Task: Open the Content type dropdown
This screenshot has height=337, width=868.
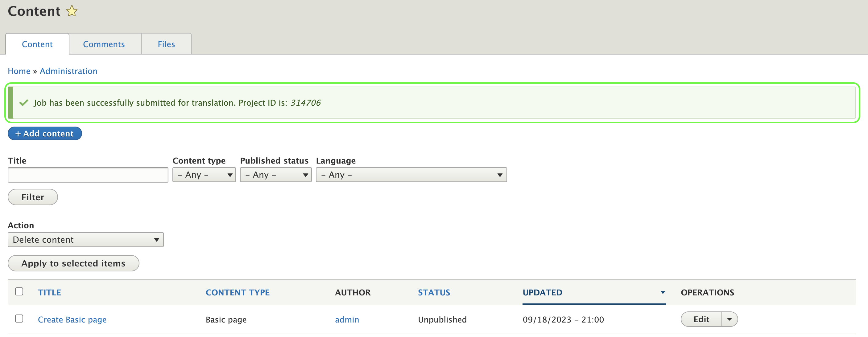Action: tap(204, 175)
